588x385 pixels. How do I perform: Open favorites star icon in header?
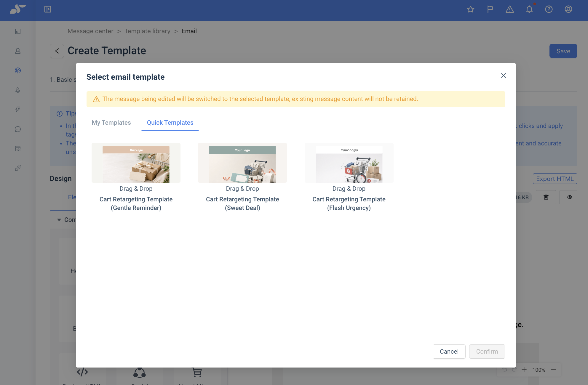pos(471,9)
